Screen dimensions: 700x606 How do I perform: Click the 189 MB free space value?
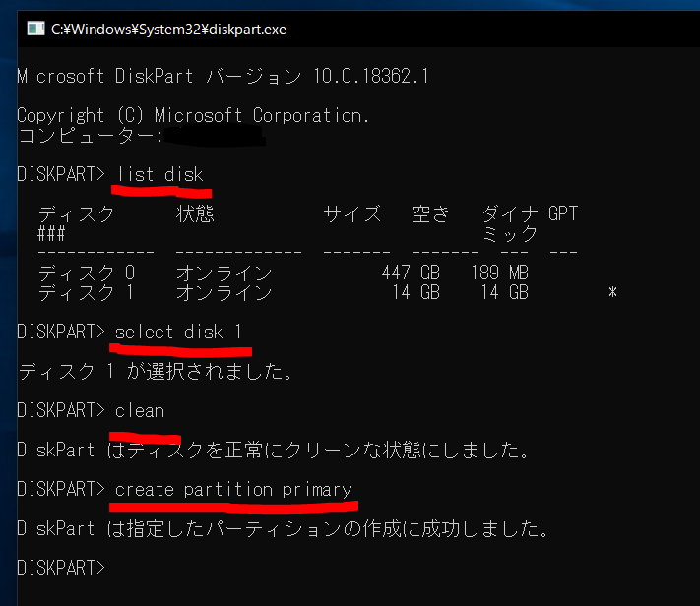499,273
